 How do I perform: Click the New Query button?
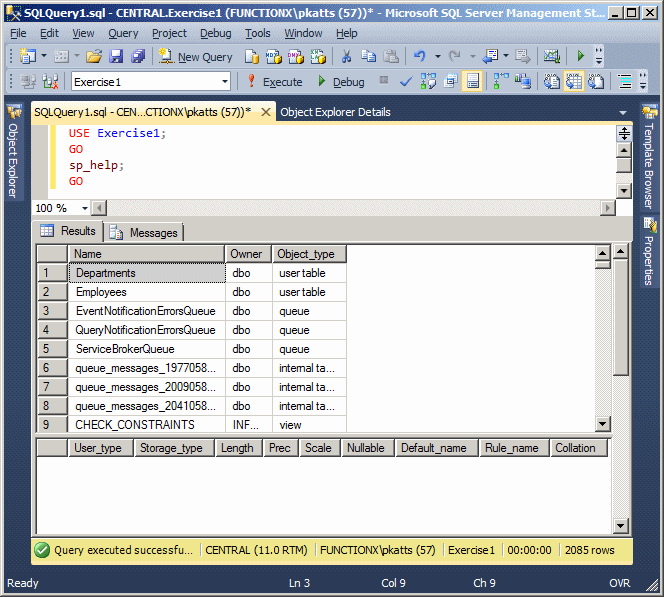pos(196,56)
